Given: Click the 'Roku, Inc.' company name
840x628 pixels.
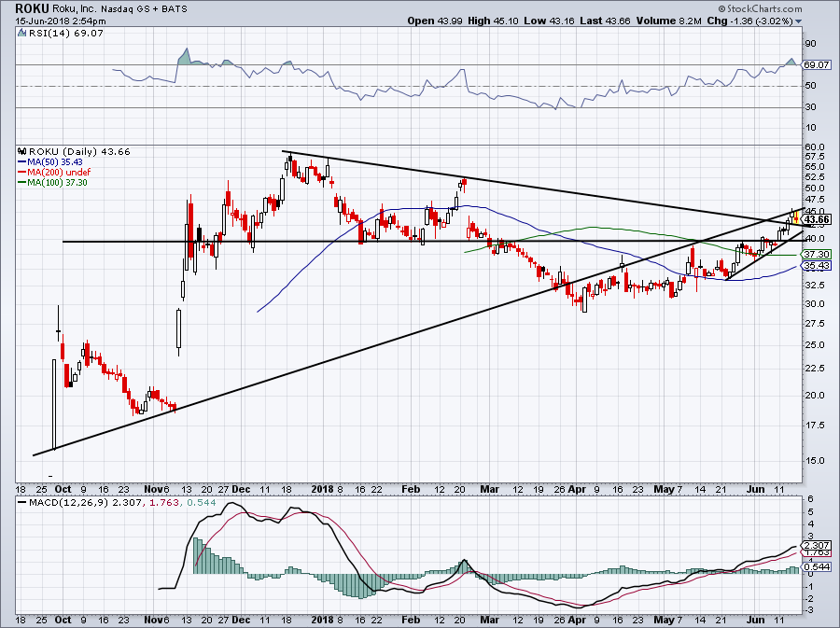Looking at the screenshot, I should coord(75,9).
